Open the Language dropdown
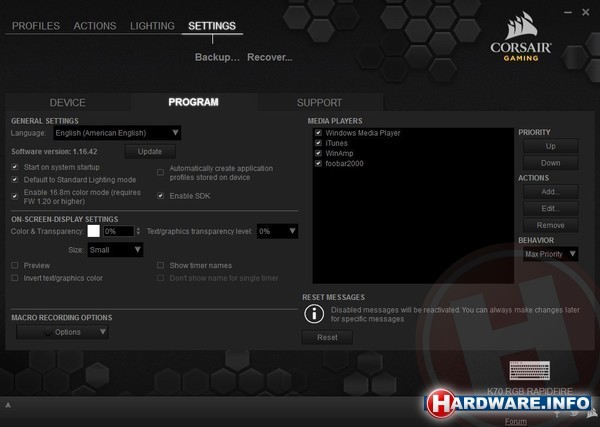This screenshot has width=600, height=427. click(118, 132)
